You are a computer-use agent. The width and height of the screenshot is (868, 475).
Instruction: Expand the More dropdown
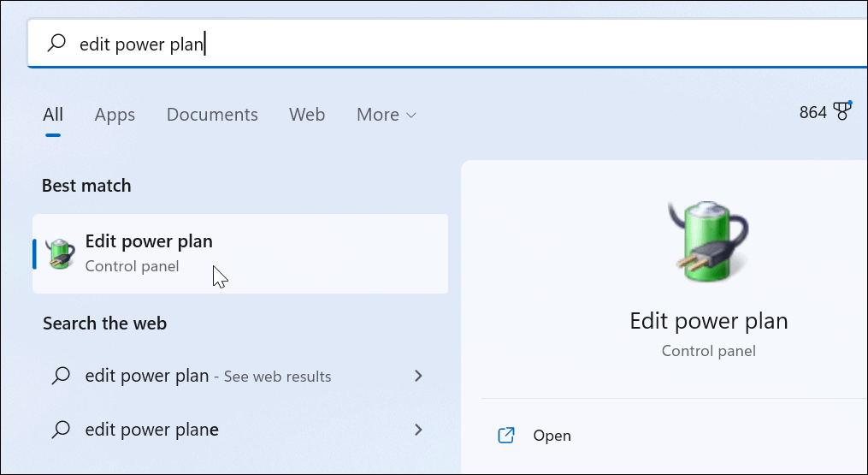tap(386, 115)
